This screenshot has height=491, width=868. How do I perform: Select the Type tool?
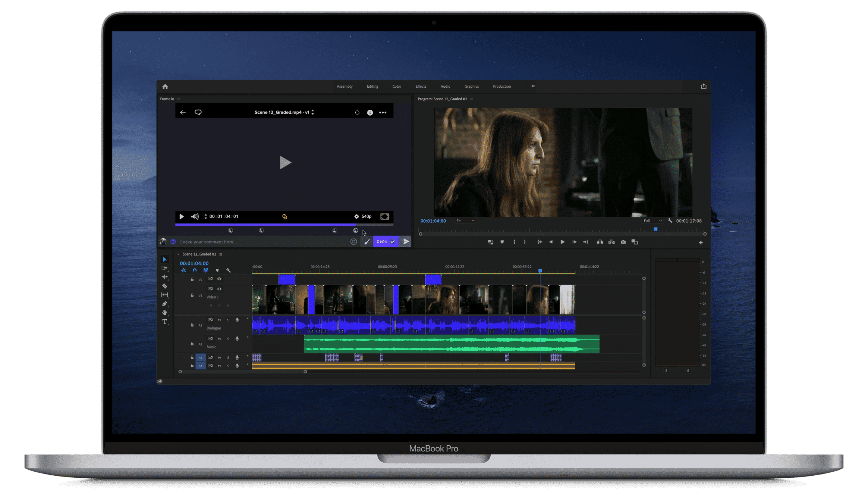[165, 321]
